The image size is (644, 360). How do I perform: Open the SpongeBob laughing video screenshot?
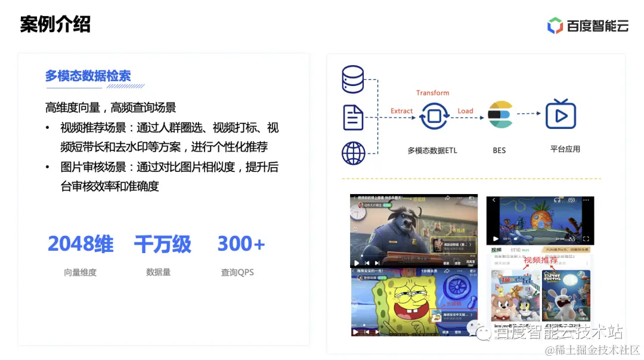pyautogui.click(x=414, y=302)
